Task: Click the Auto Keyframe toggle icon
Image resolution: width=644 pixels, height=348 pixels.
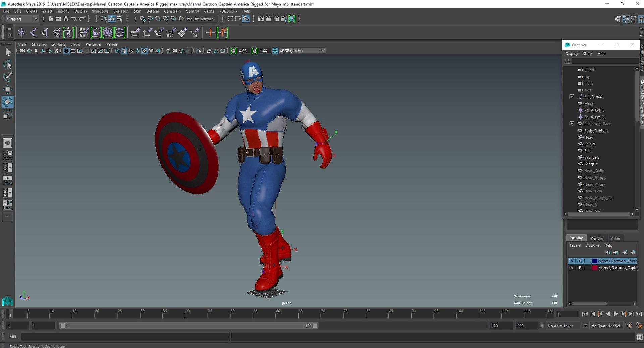Action: pyautogui.click(x=629, y=326)
